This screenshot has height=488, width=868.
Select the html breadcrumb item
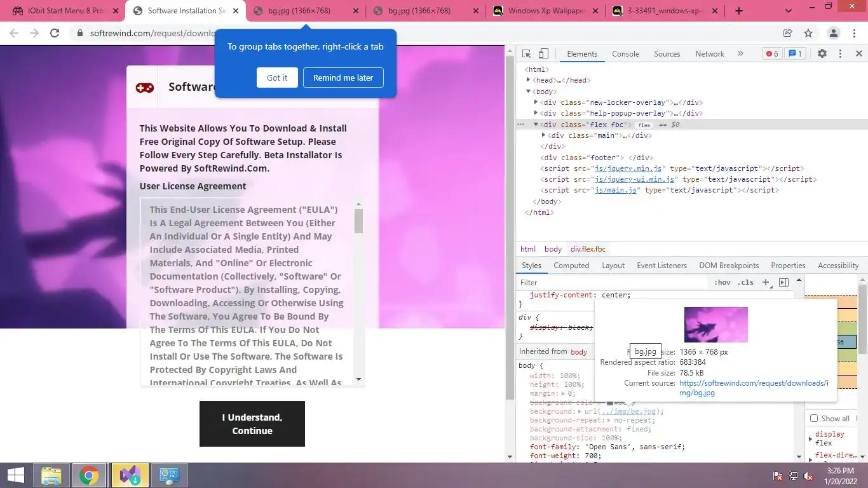click(528, 249)
